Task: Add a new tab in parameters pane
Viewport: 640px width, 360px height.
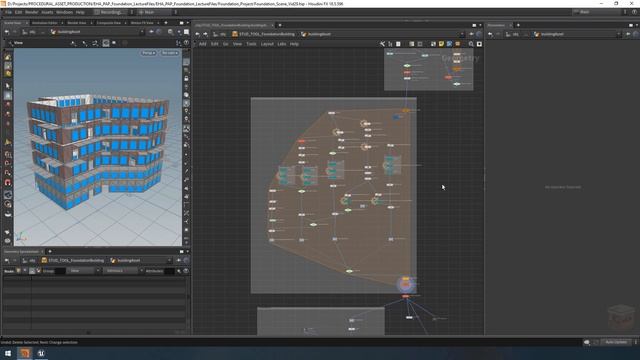Action: 518,25
